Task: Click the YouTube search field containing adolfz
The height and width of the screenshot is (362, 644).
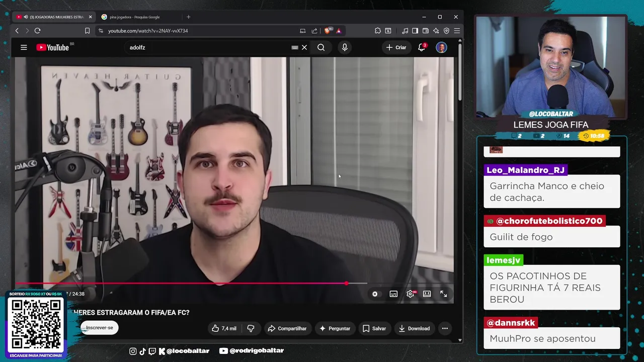Action: [x=209, y=47]
